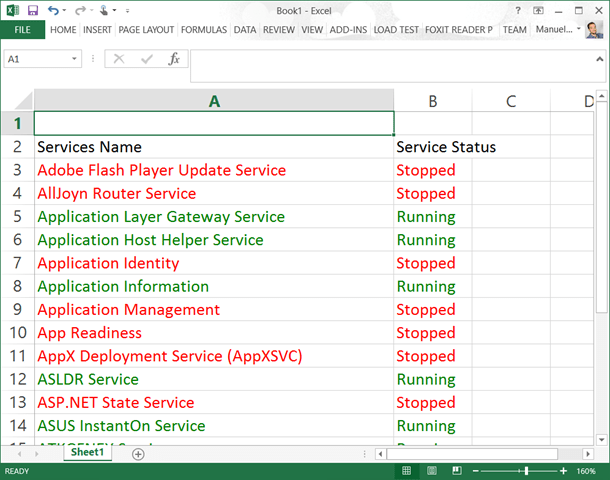610x480 pixels.
Task: Select column A header
Action: [x=214, y=101]
